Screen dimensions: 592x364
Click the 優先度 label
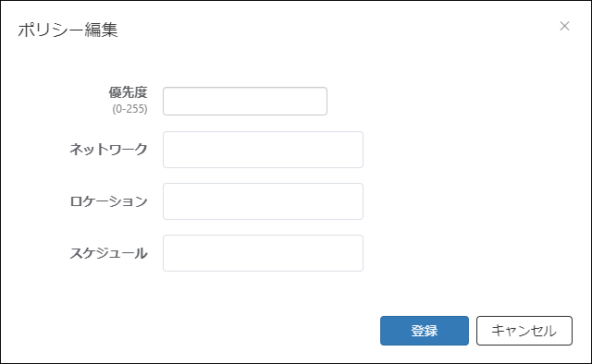point(128,92)
